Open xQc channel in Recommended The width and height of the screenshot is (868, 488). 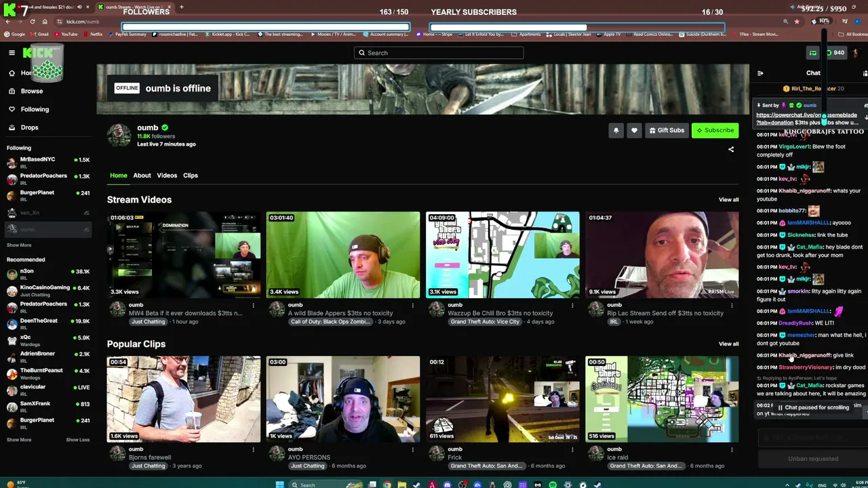point(48,341)
